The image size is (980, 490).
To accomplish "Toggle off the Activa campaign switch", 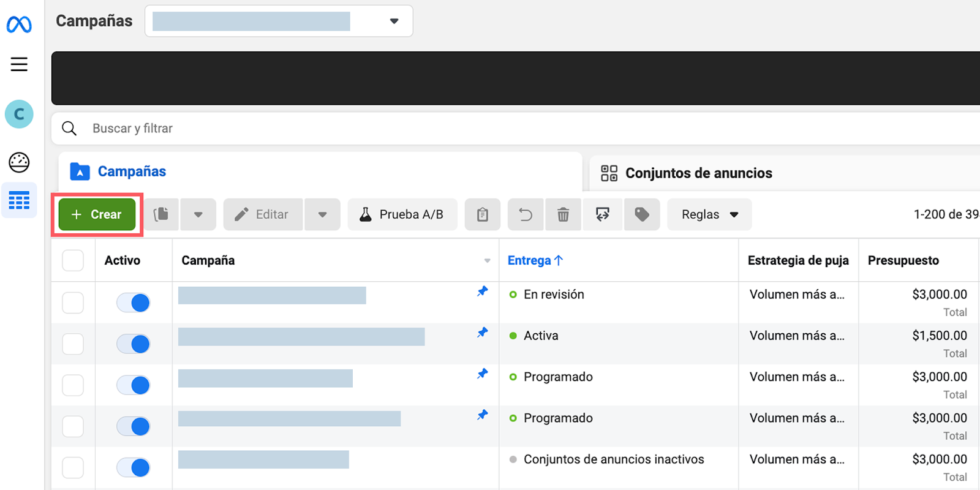I will pyautogui.click(x=134, y=344).
